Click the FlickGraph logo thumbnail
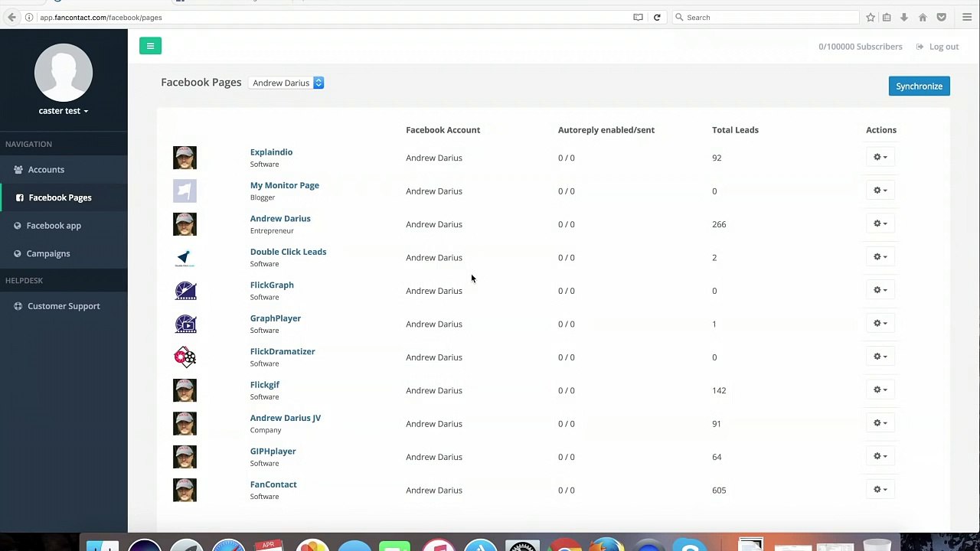The image size is (980, 551). pos(185,291)
